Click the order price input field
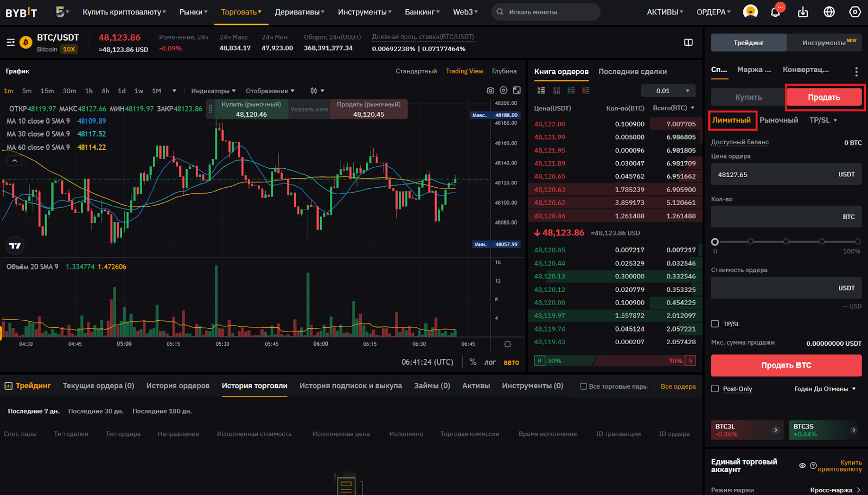The height and width of the screenshot is (495, 868). [x=786, y=174]
